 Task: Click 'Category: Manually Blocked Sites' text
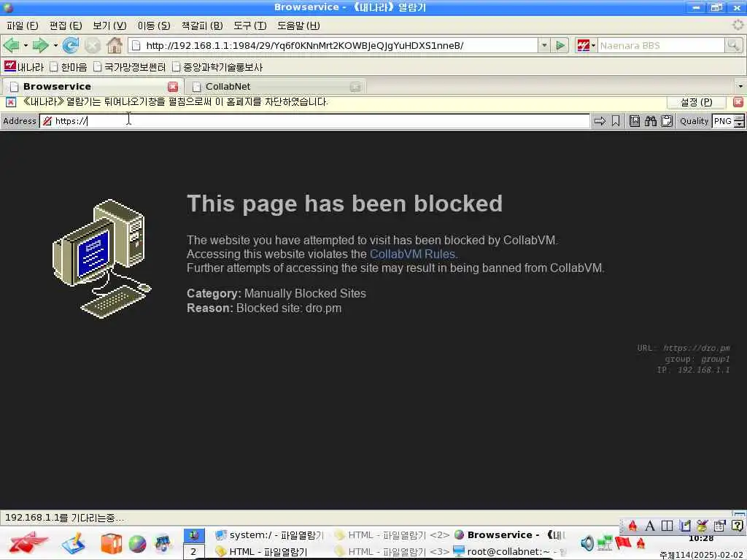(276, 293)
